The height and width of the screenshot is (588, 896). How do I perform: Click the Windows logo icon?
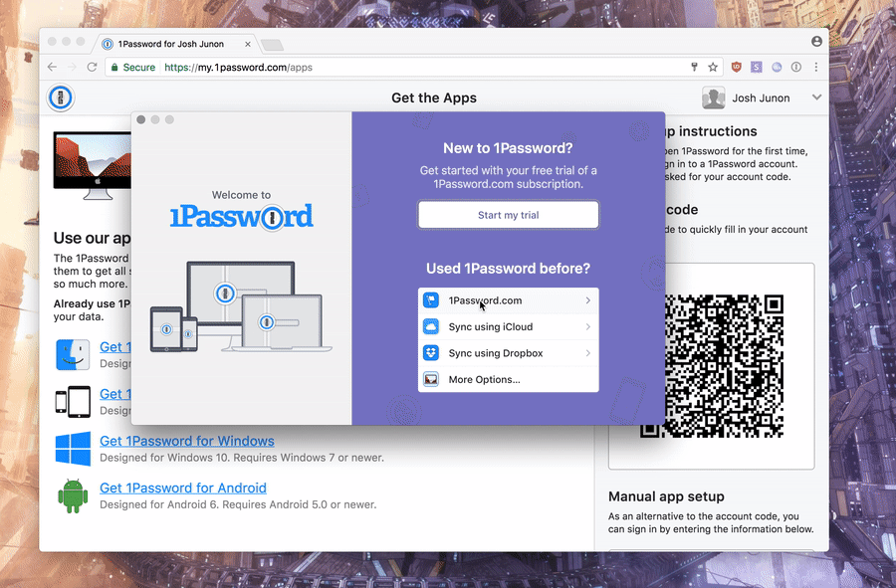point(73,449)
